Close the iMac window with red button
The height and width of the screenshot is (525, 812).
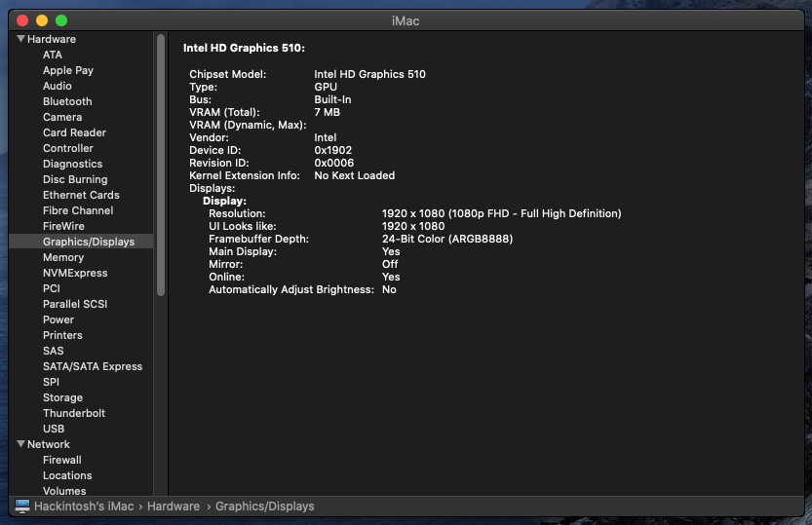point(22,20)
